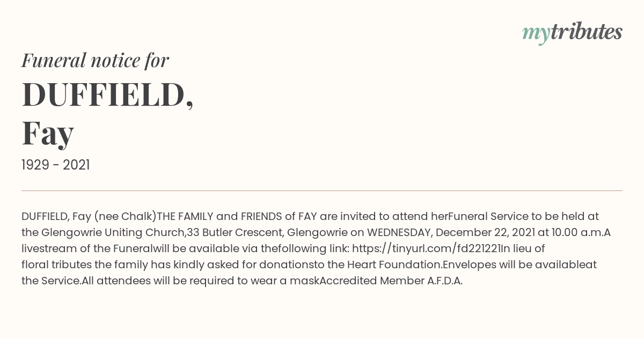Click the horizontal divider line
644x338 pixels.
tap(322, 190)
